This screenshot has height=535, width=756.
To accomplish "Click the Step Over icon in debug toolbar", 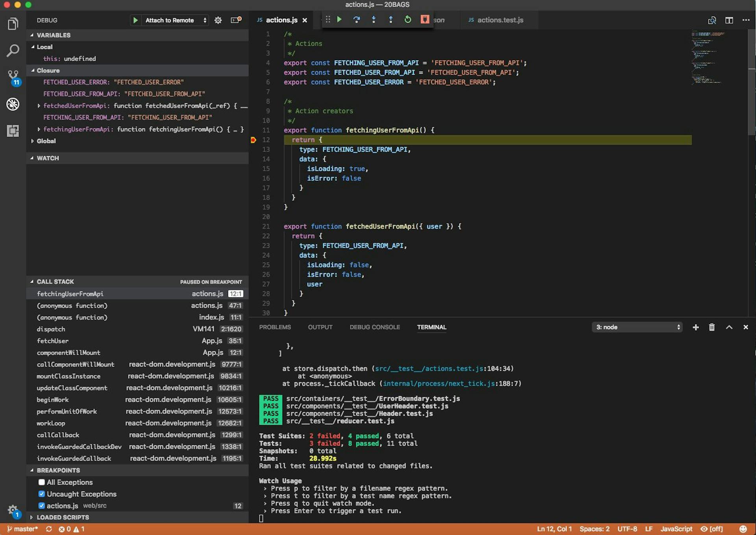I will (x=357, y=19).
